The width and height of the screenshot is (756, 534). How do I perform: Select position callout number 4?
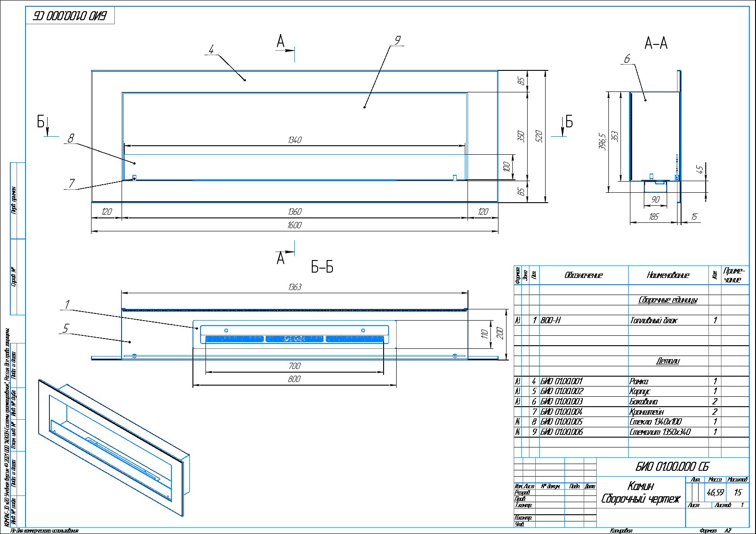[x=211, y=49]
